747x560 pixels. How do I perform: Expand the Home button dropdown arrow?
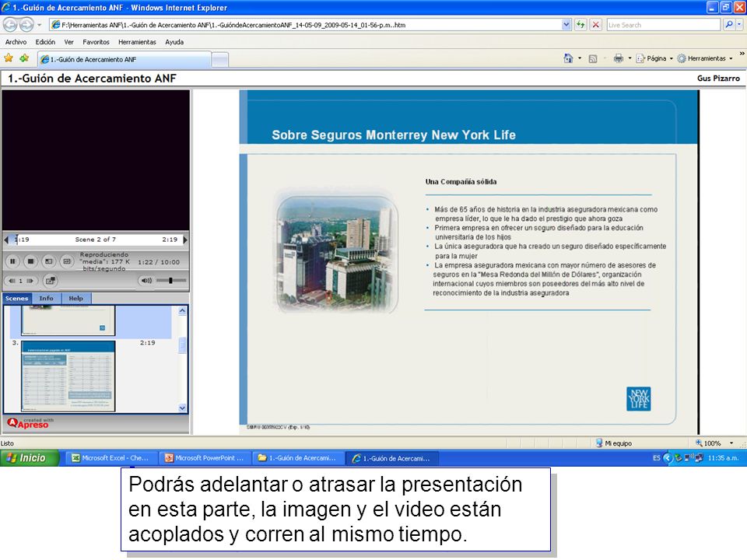[580, 58]
